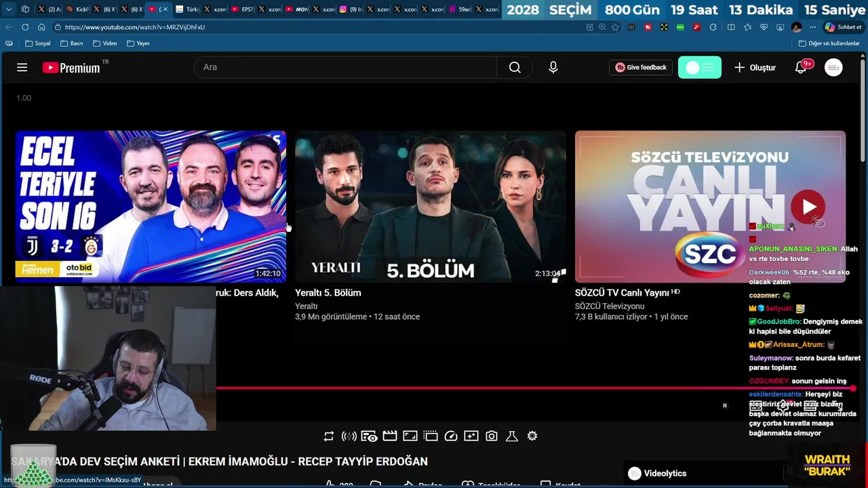Open the browser profile avatar
Screen dimensions: 868x488
tap(796, 27)
